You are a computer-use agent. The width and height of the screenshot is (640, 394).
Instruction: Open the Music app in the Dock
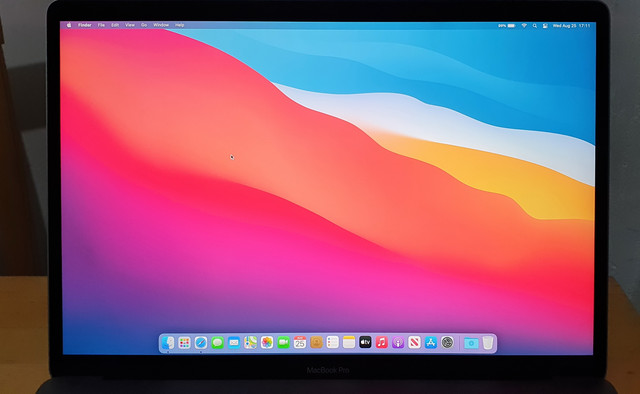(x=382, y=343)
